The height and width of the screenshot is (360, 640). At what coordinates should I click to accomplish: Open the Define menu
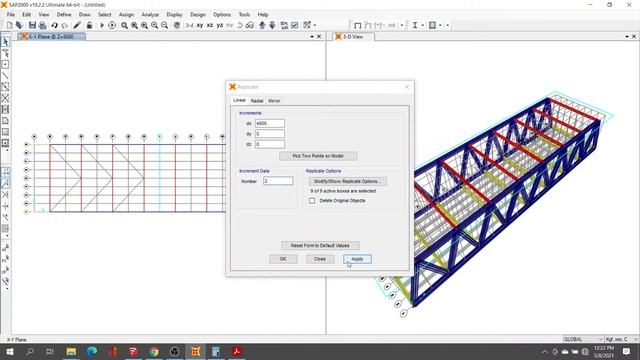(64, 14)
